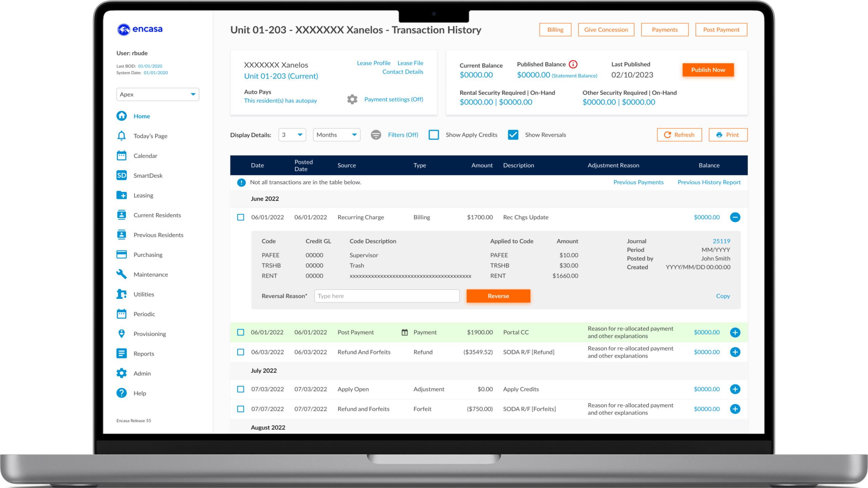868x488 pixels.
Task: Open the Previous History Report link
Action: (x=709, y=182)
